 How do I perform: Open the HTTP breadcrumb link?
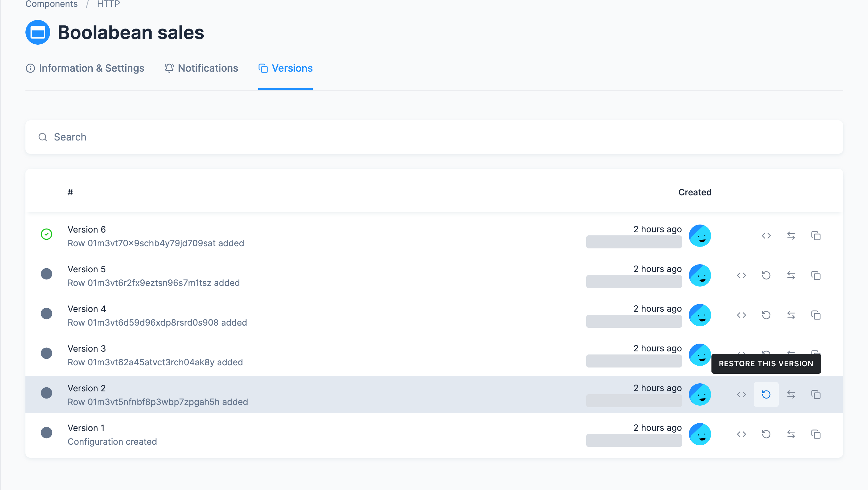coord(108,4)
